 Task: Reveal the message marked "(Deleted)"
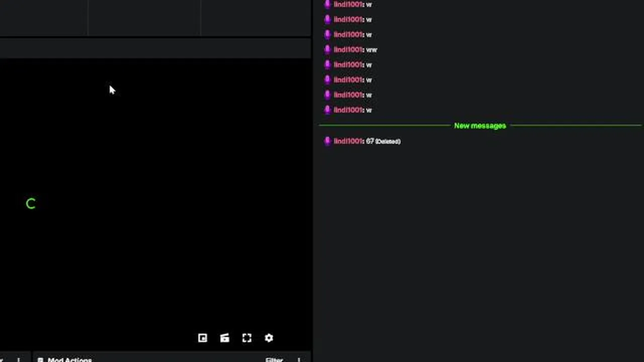tap(388, 142)
